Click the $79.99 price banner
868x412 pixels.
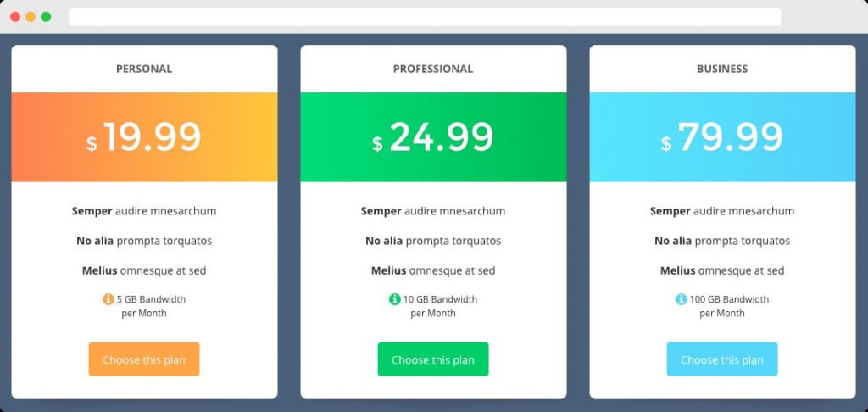722,136
